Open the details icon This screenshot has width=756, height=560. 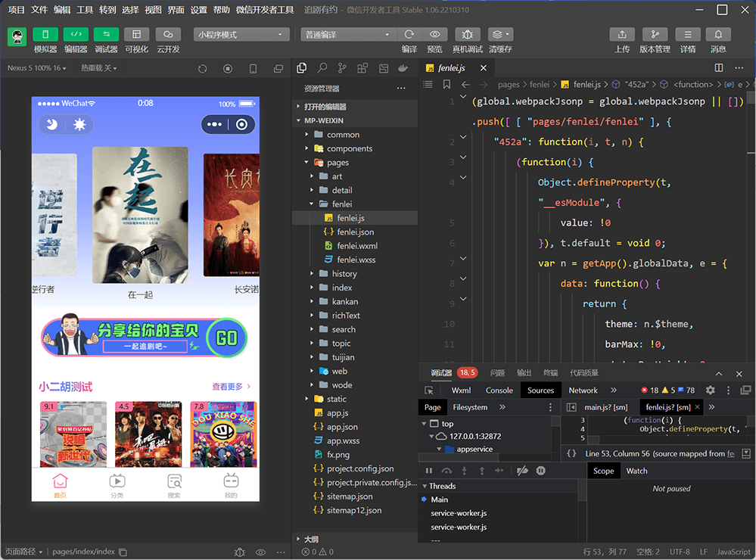point(688,35)
